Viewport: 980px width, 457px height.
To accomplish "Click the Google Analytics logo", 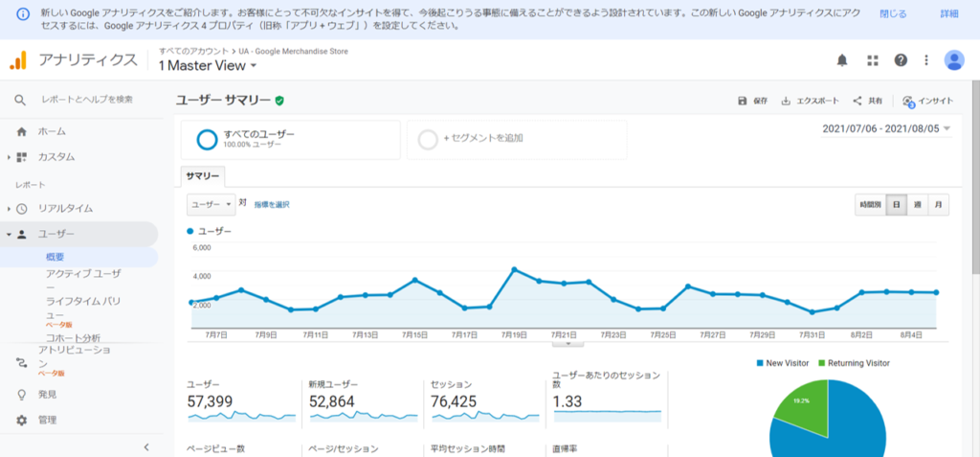I will pos(18,60).
